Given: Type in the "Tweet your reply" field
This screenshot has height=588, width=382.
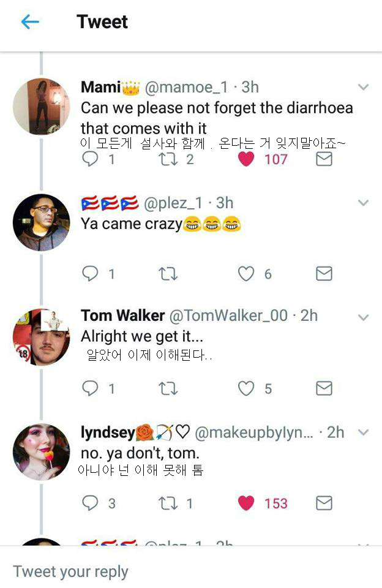Looking at the screenshot, I should 184,571.
